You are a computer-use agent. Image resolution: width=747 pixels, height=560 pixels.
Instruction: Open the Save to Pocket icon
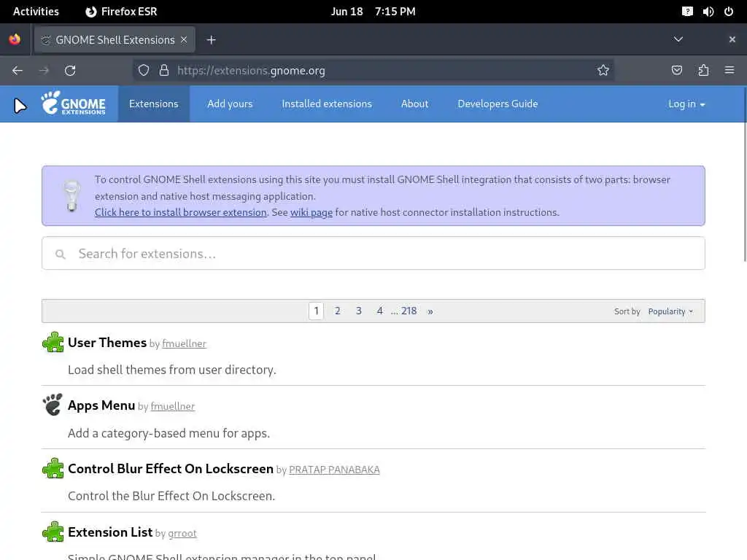point(676,71)
